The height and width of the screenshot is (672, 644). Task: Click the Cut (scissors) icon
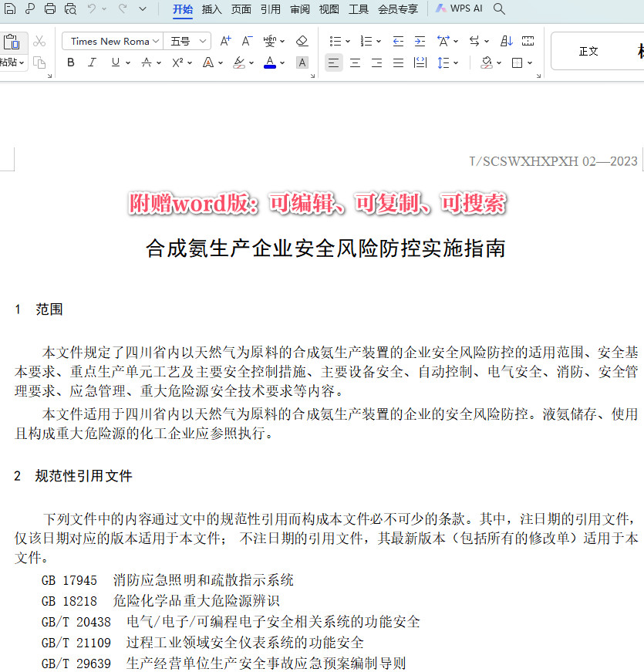tap(39, 40)
